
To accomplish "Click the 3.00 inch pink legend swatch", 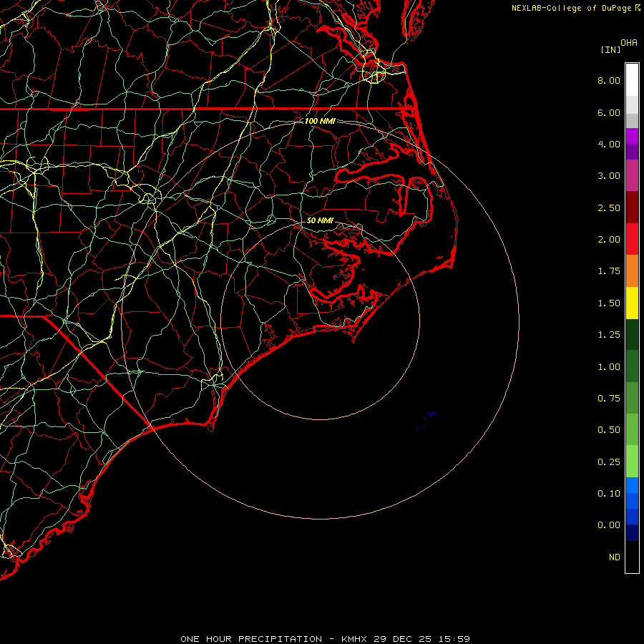I will (632, 175).
